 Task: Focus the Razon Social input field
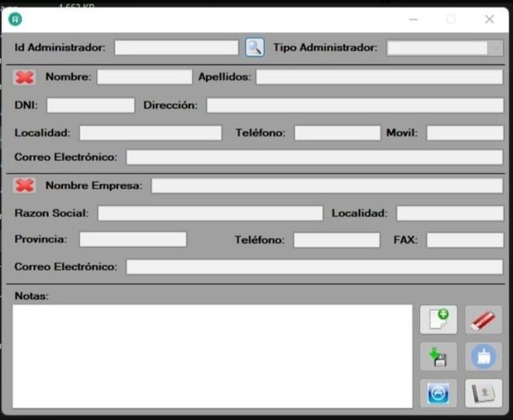[x=210, y=213]
